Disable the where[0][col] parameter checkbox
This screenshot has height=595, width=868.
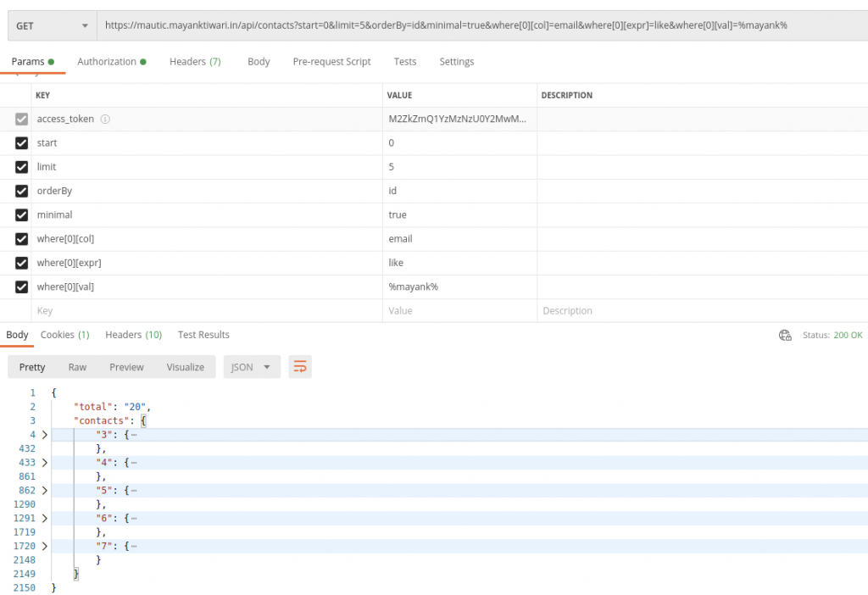click(21, 238)
